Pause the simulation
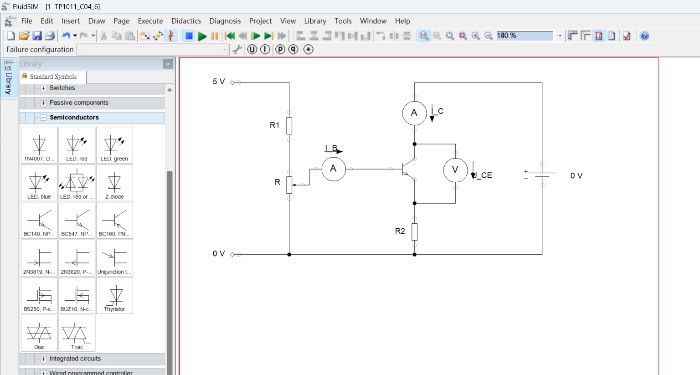 (x=215, y=36)
